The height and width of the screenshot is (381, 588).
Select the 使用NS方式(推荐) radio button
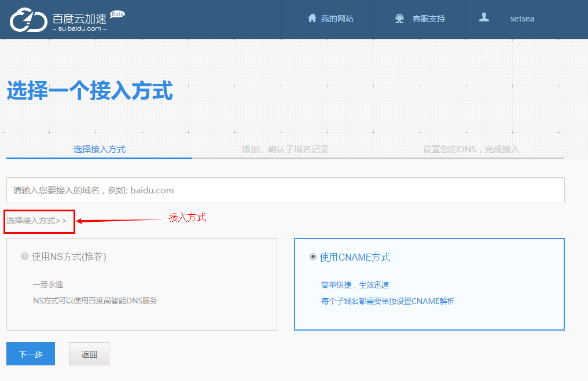coord(25,256)
